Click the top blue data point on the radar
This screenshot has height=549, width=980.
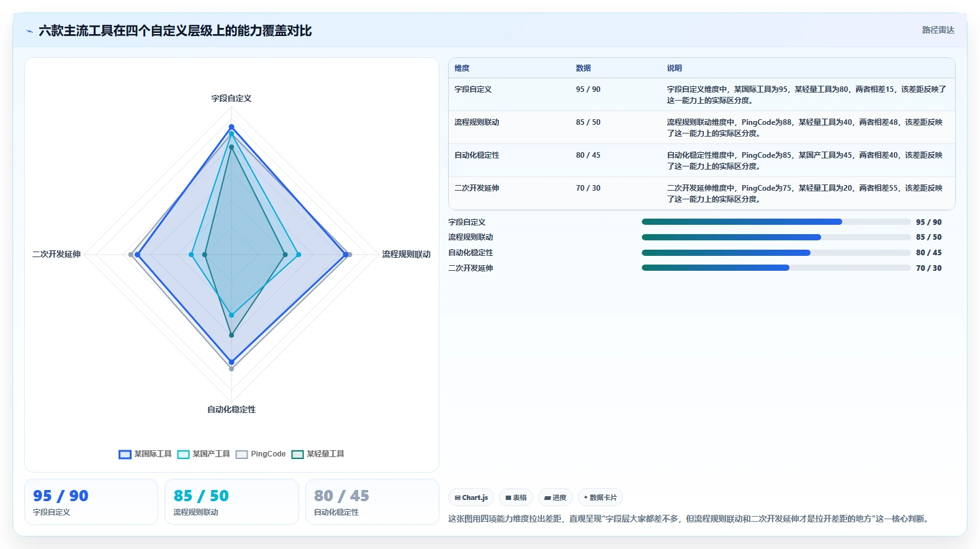[232, 127]
